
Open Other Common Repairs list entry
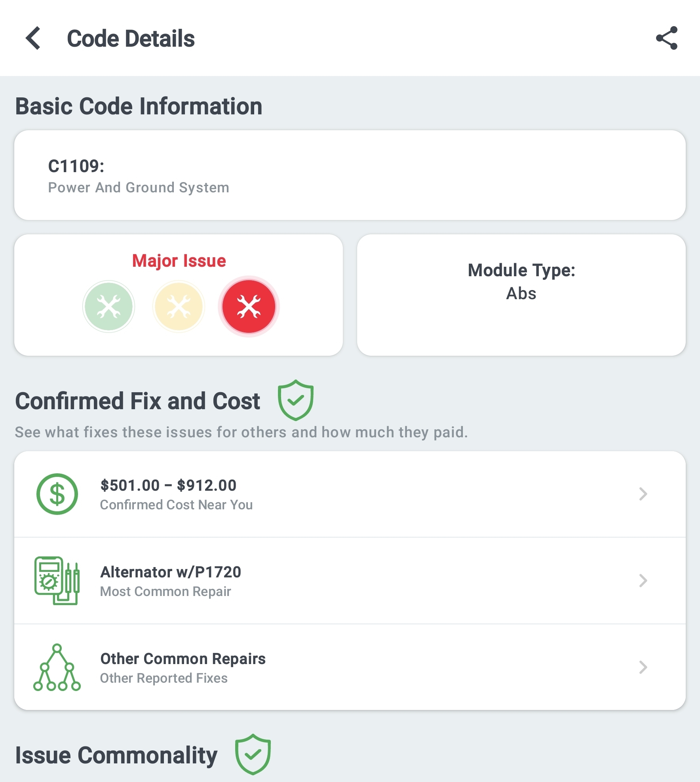[x=183, y=659]
